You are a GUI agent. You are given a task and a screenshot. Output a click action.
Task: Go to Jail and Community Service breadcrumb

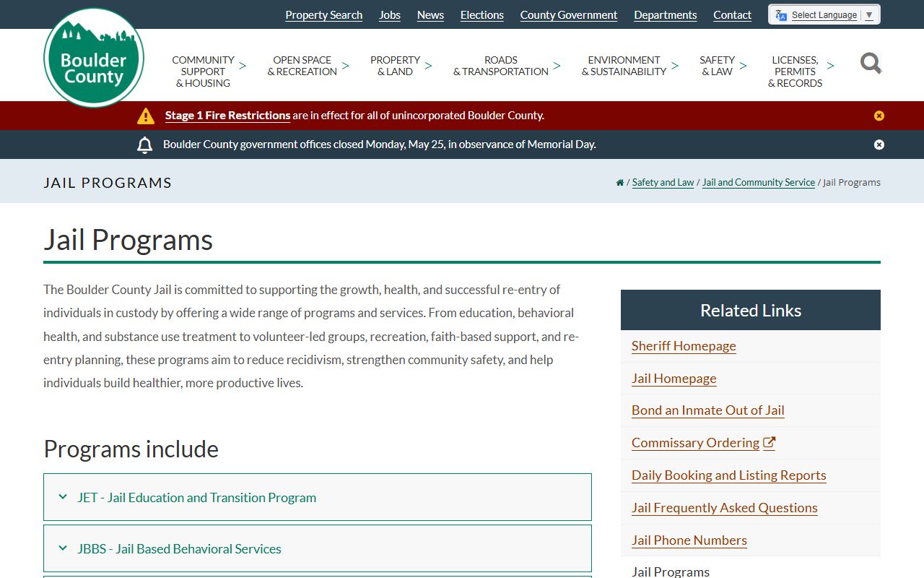(759, 183)
